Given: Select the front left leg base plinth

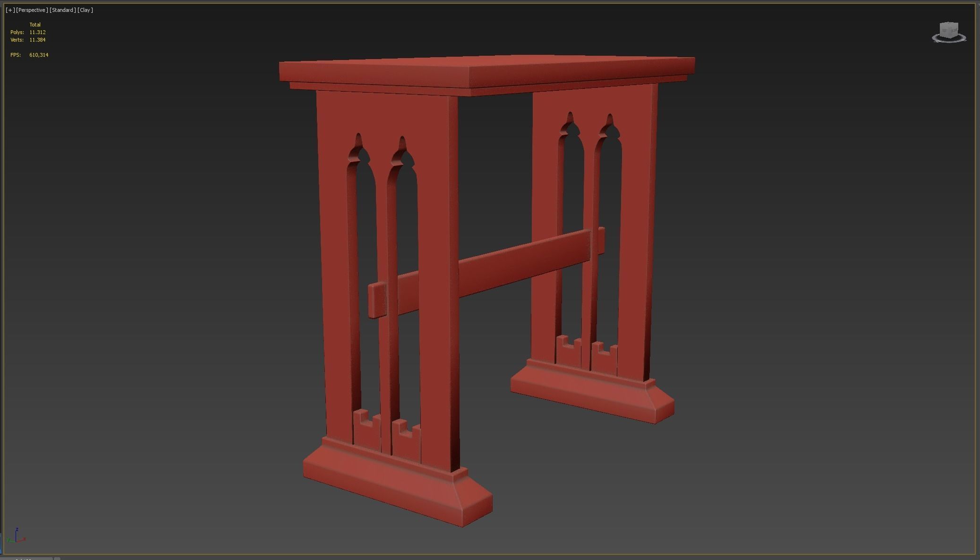Looking at the screenshot, I should [x=398, y=482].
